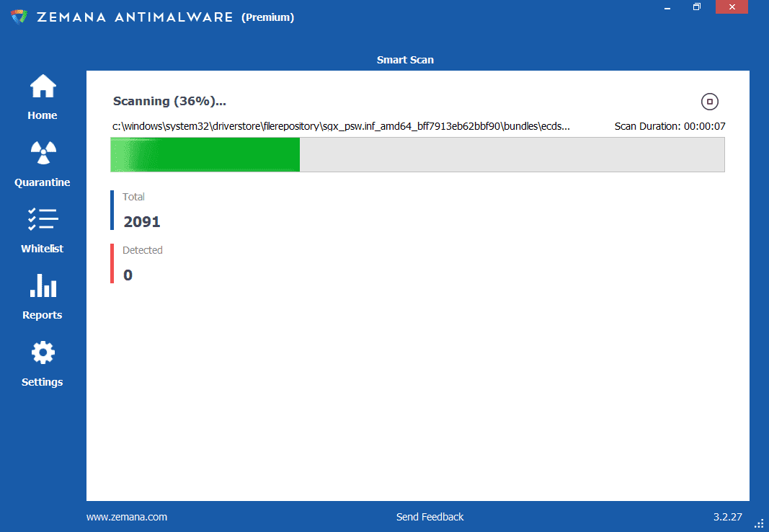Click the Smart Scan heading
Viewport: 769px width, 532px height.
coord(405,60)
